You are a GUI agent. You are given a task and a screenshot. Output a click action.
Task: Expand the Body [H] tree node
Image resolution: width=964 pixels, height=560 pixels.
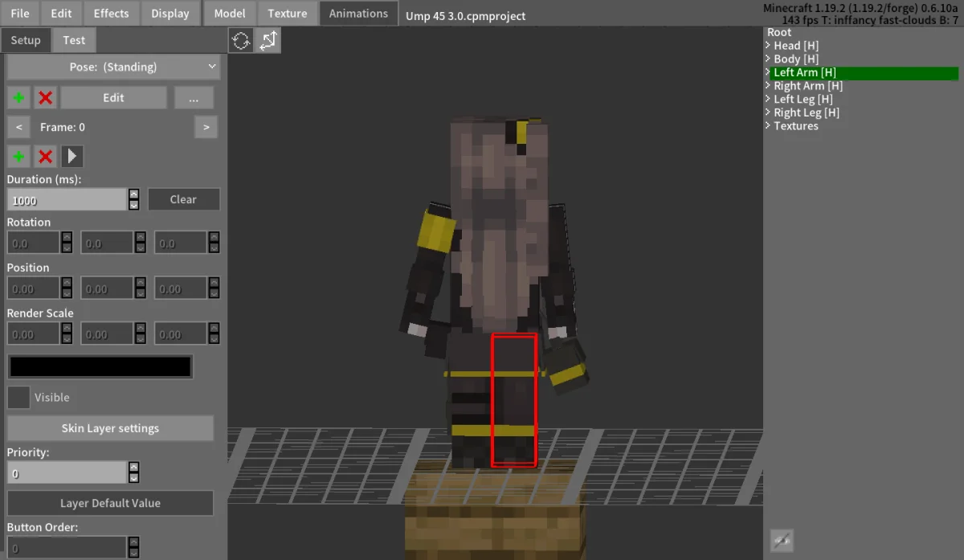(x=769, y=59)
